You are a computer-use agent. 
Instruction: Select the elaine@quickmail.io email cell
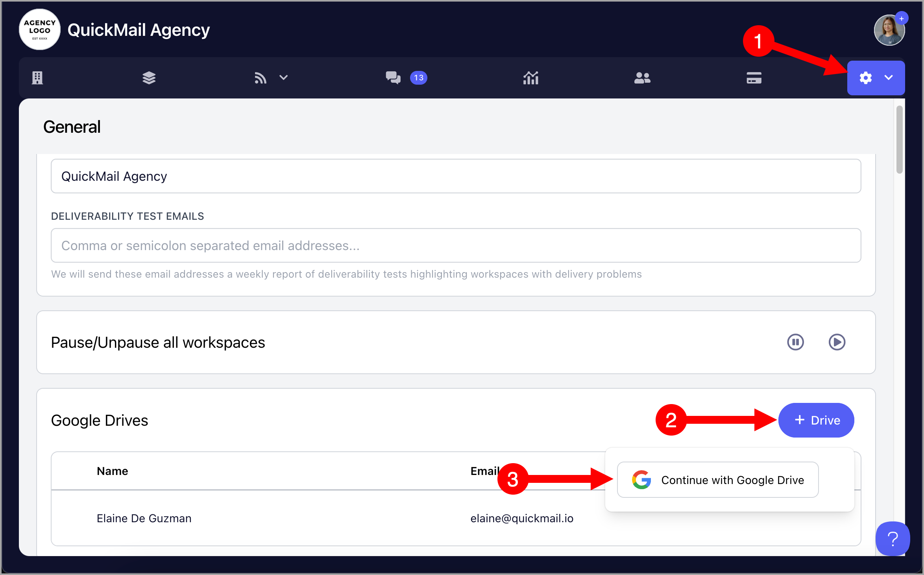pyautogui.click(x=522, y=518)
